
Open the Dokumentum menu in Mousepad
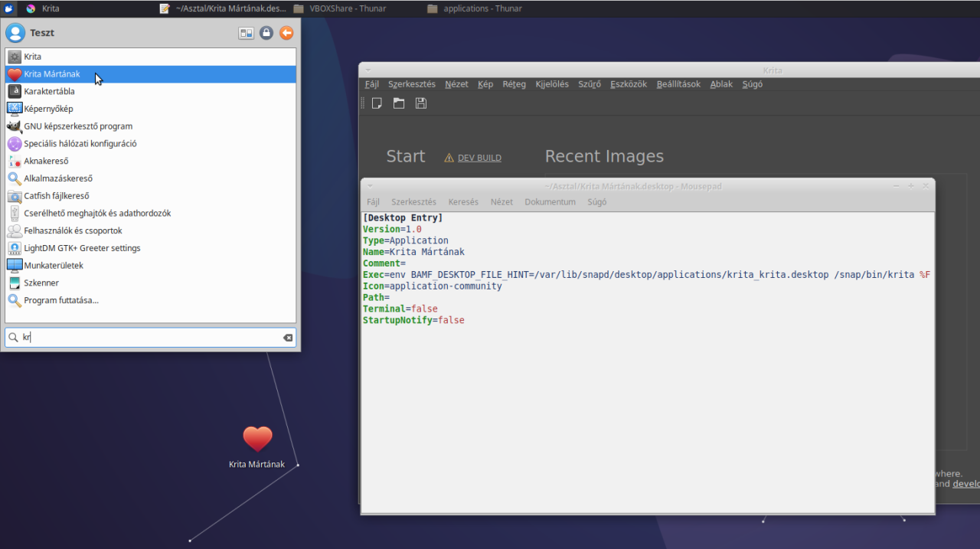click(550, 202)
